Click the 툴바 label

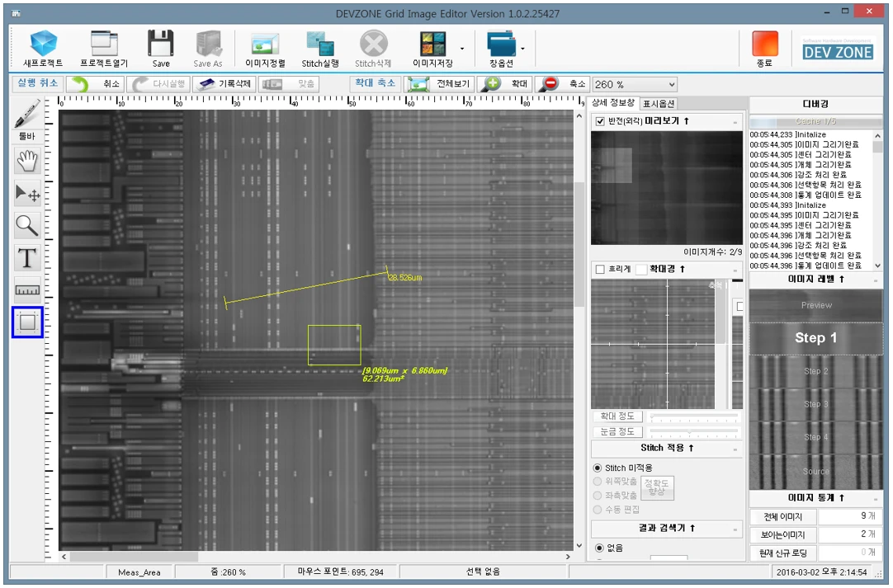(26, 136)
